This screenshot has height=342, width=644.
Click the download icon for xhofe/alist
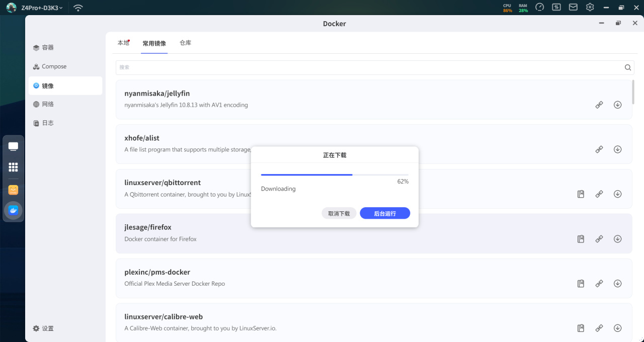618,149
